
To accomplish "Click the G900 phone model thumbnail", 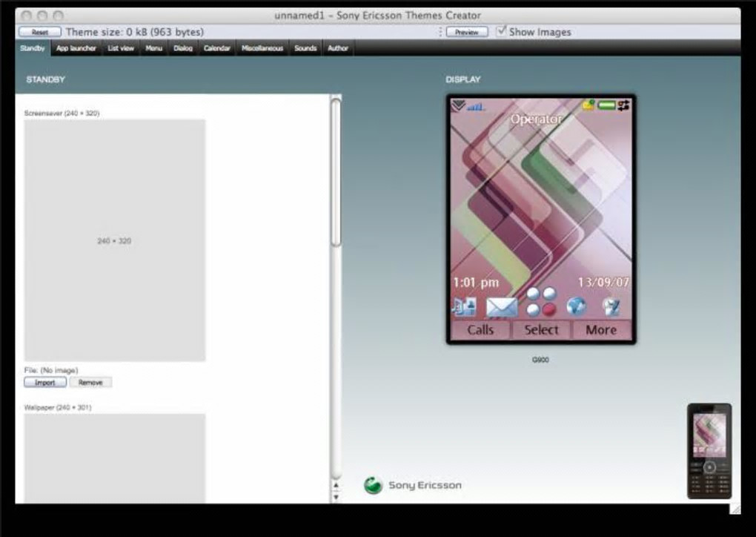I will pyautogui.click(x=709, y=451).
